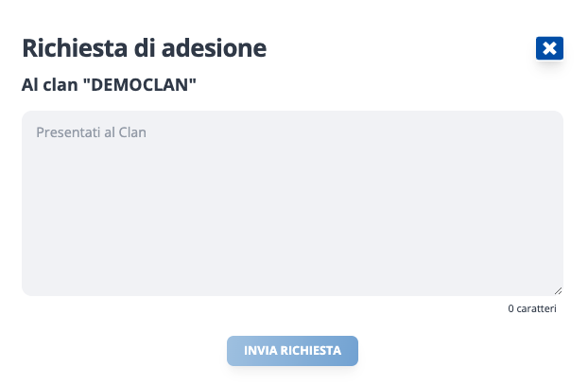This screenshot has height=385, width=588.
Task: Click the "Richiesta di adesione" heading
Action: [144, 47]
